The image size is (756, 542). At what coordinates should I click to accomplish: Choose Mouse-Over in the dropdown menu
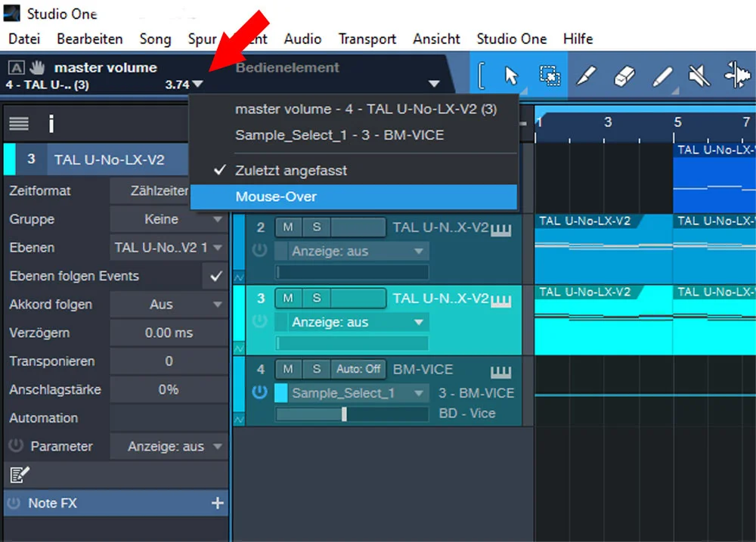pos(354,197)
